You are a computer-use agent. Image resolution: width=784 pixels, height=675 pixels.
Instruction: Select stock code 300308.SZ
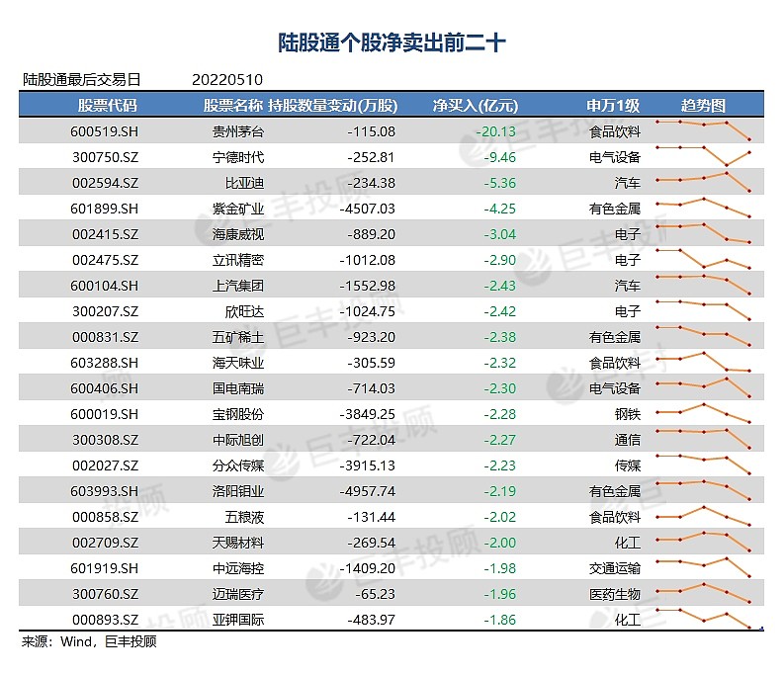tap(105, 440)
